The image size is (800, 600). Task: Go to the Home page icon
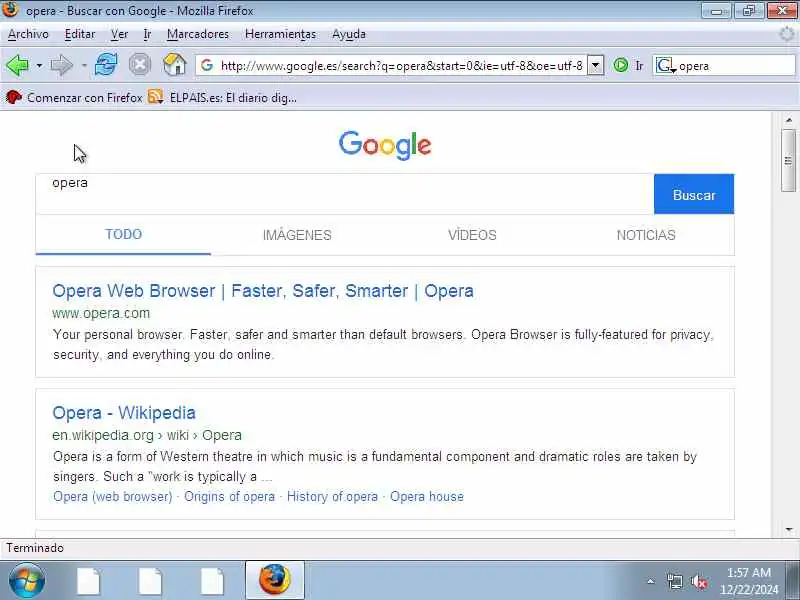(174, 65)
